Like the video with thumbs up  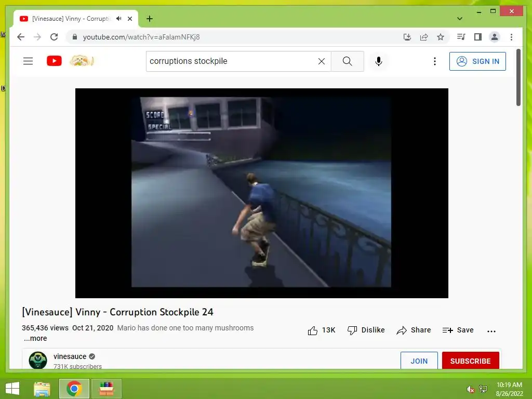321,330
